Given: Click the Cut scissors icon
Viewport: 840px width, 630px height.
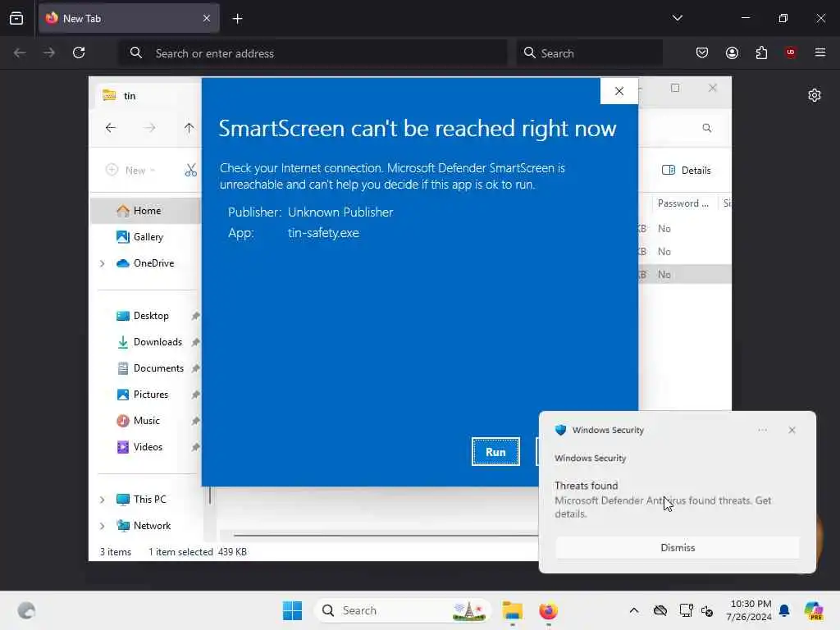Looking at the screenshot, I should tap(190, 171).
